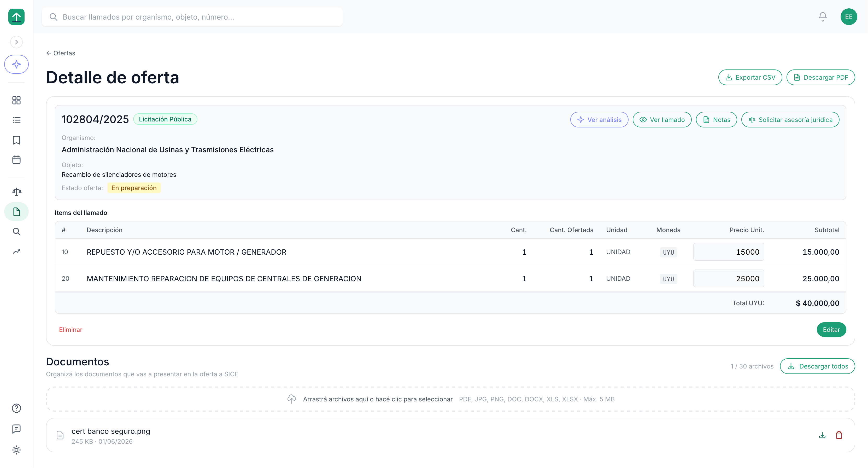868x468 pixels.
Task: Click the cloud upload icon in drop zone
Action: pos(291,399)
